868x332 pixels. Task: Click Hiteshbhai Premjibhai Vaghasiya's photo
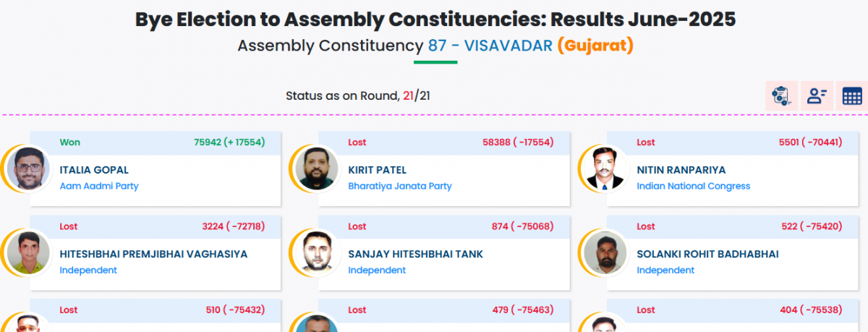(x=29, y=252)
